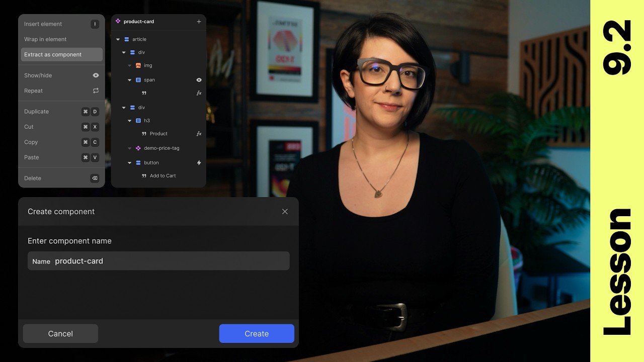Click the Create button

257,333
